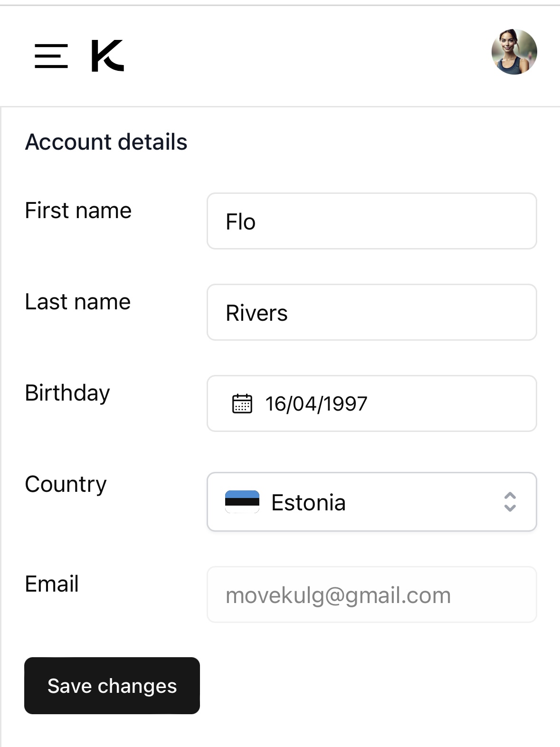
Task: Click the Country label
Action: click(66, 484)
